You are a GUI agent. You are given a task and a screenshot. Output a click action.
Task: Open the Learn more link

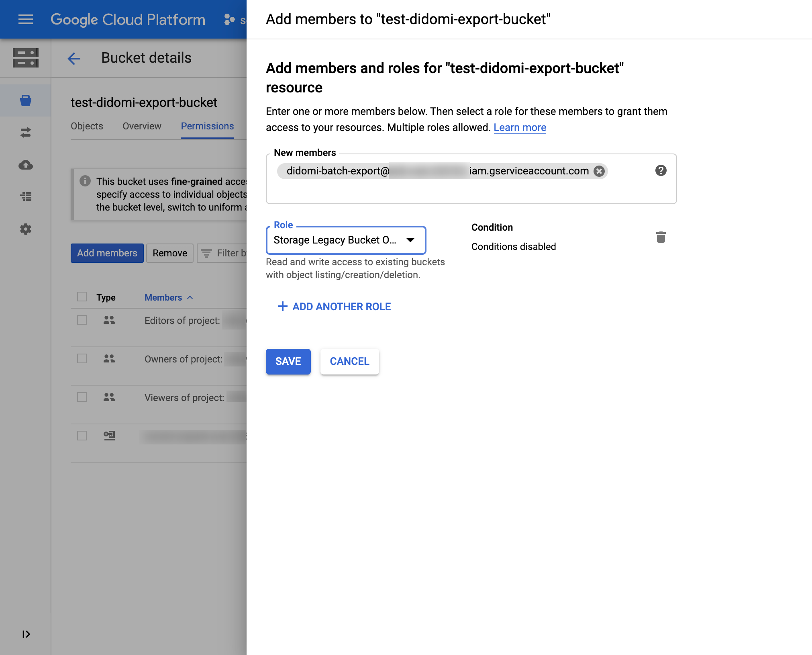click(x=520, y=127)
